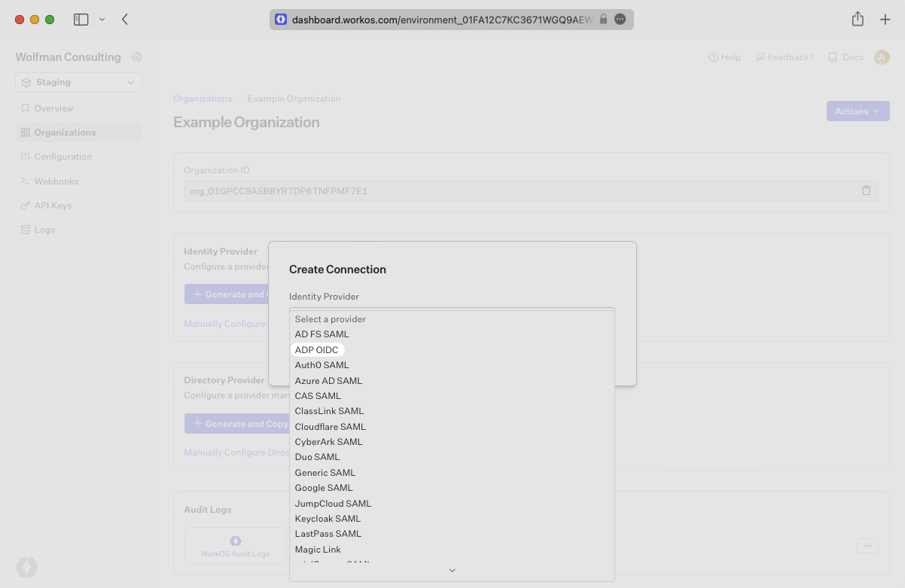Screen dimensions: 905x588
Task: Click the WorkOS logo at bottom left
Action: [x=26, y=567]
